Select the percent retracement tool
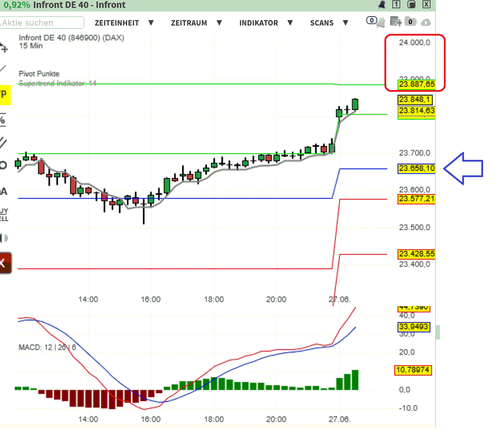 click(x=3, y=120)
